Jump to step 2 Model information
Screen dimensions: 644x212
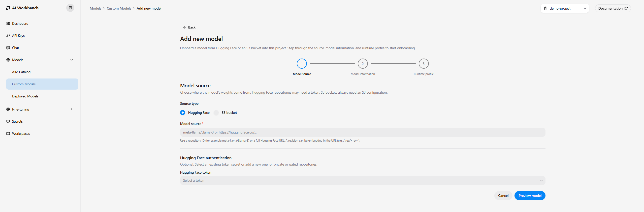tap(363, 64)
